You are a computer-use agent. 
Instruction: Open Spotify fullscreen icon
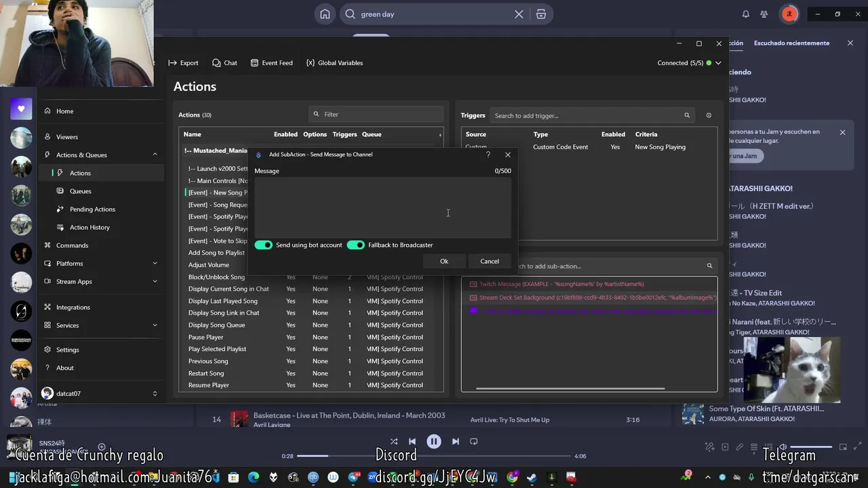click(x=857, y=447)
